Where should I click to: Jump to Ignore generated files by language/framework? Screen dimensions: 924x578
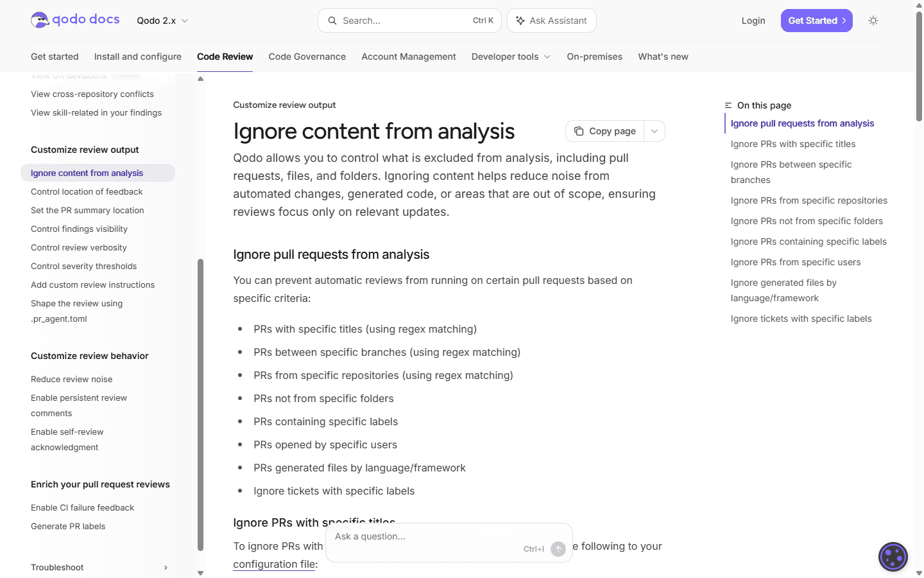click(x=783, y=290)
